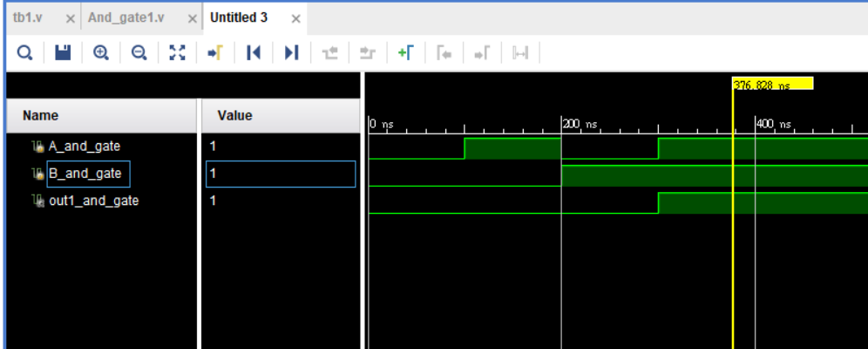The width and height of the screenshot is (868, 349).
Task: Click the 400 ns timeline mark
Action: pyautogui.click(x=774, y=124)
